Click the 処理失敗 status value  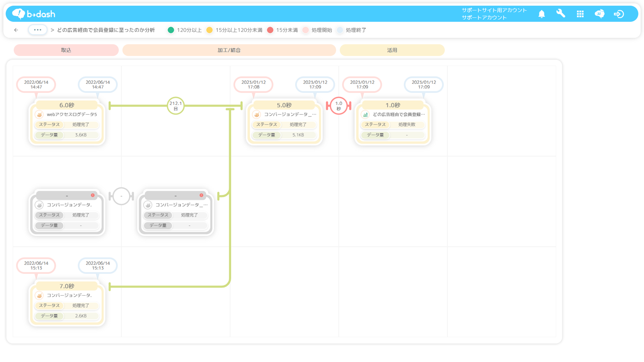click(x=407, y=125)
